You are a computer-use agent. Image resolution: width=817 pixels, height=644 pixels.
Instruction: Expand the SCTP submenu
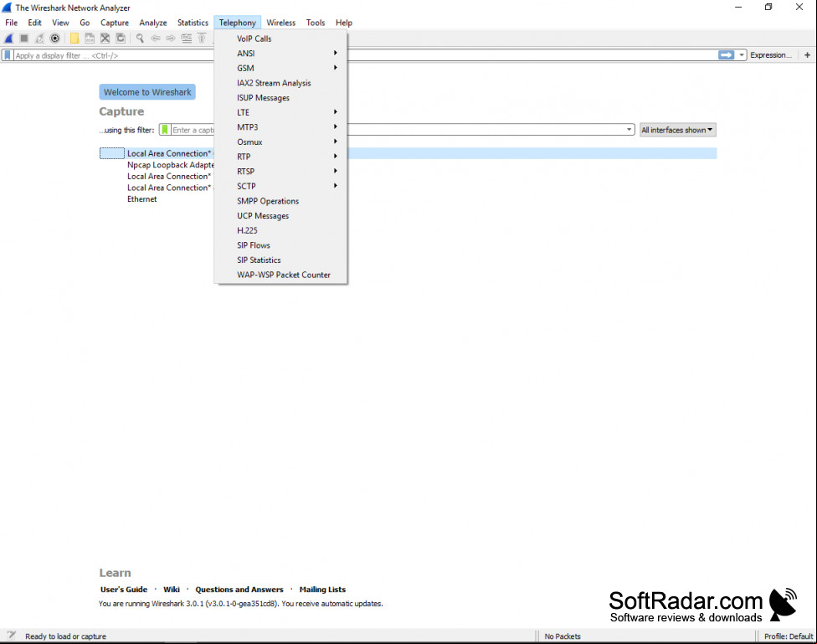coord(281,186)
